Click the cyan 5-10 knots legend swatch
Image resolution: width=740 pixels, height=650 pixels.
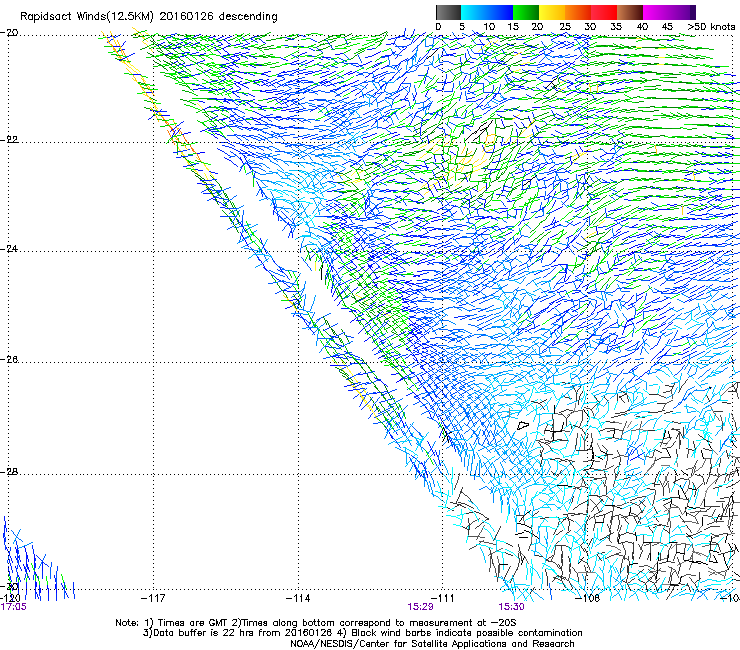(x=473, y=12)
